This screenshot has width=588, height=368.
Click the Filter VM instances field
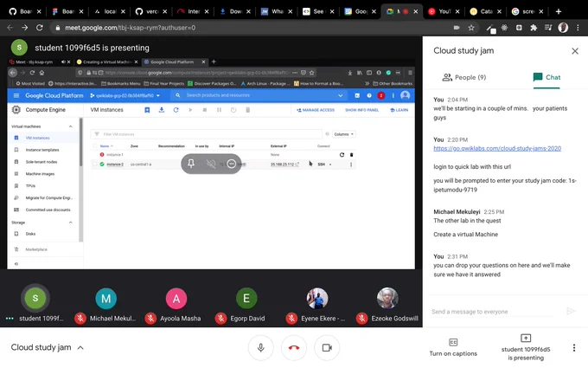207,134
